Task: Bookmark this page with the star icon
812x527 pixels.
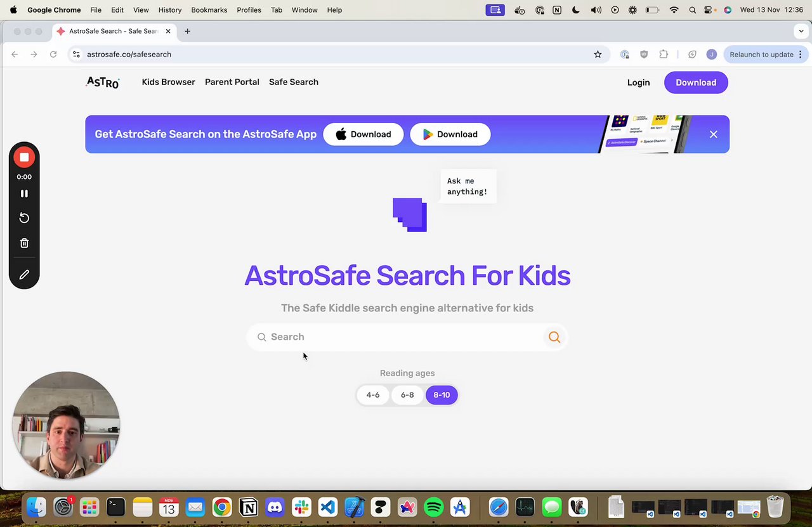Action: point(598,55)
